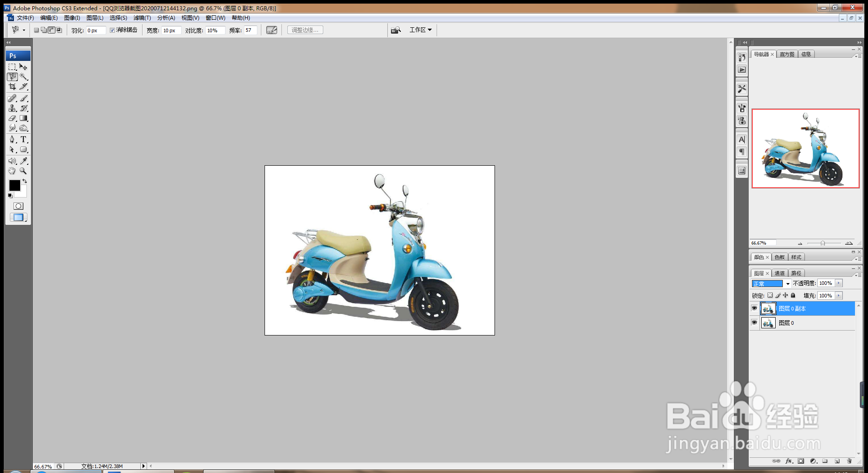Viewport: 868px width, 473px height.
Task: Select the Eyedropper tool
Action: click(23, 161)
